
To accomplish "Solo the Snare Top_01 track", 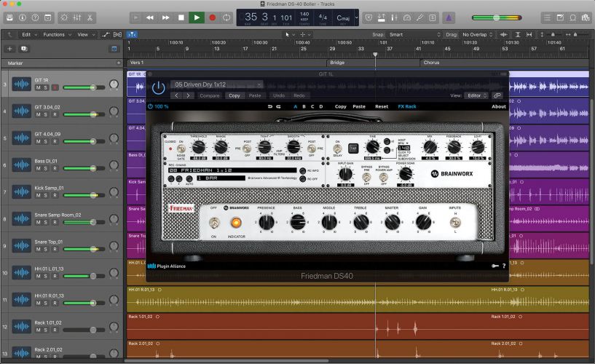I will coord(46,249).
